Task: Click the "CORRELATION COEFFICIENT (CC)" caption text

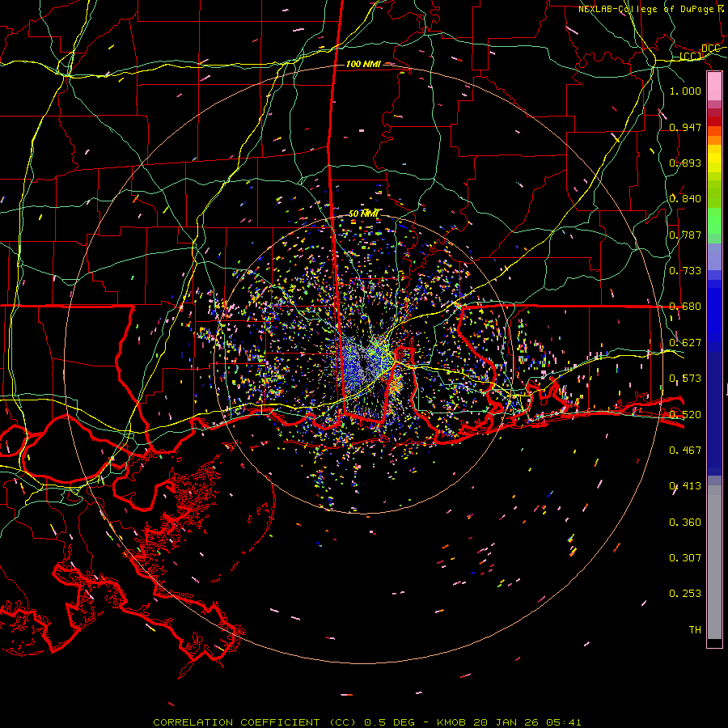Action: point(255,722)
